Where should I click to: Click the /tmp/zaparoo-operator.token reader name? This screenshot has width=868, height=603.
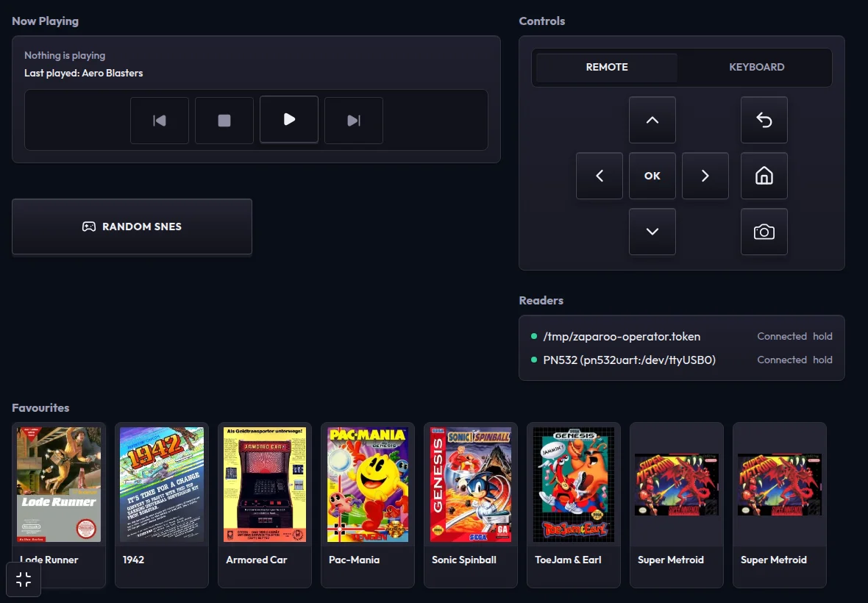tap(622, 336)
